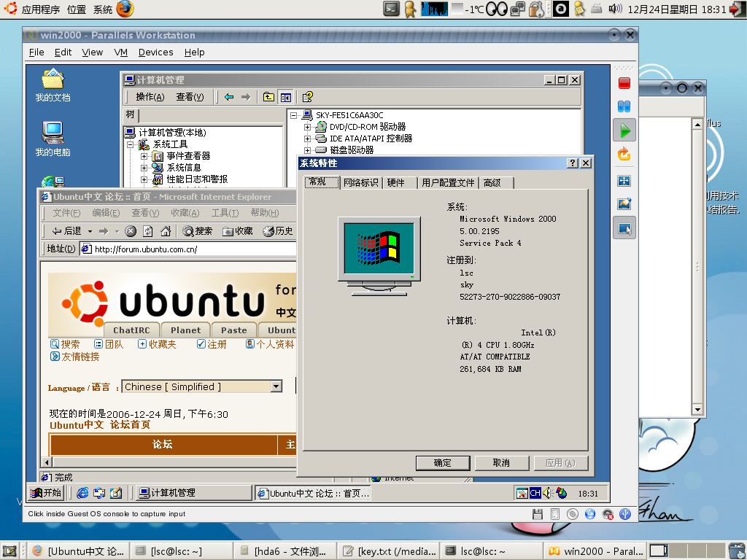Expand the IDE ATA/ATAPI 控制器 node
Image resolution: width=747 pixels, height=560 pixels.
pyautogui.click(x=307, y=139)
